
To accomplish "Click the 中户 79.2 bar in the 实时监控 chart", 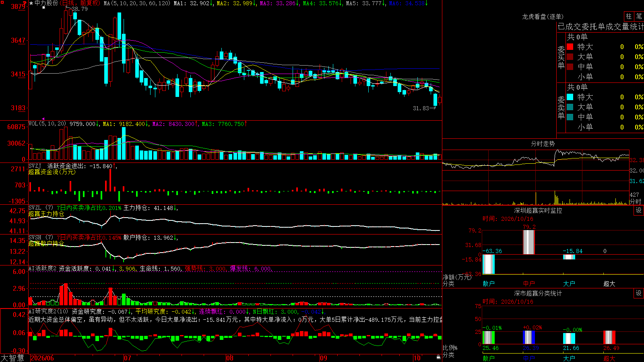I will pyautogui.click(x=529, y=242).
